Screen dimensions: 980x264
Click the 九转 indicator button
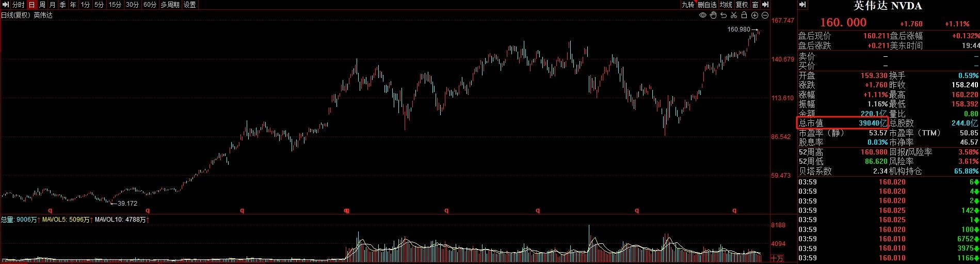[688, 5]
